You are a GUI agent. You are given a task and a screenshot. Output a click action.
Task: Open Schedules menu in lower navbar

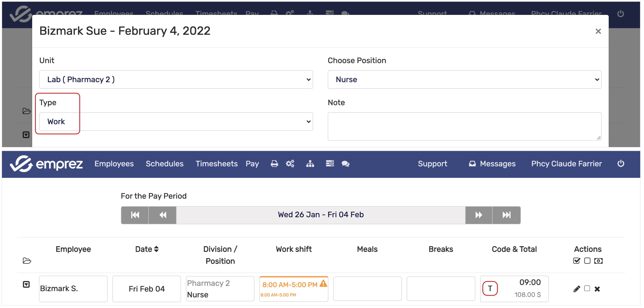[165, 164]
